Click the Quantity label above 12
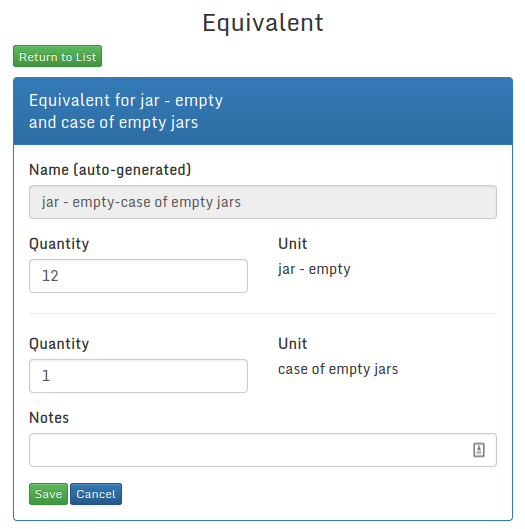525x529 pixels. tap(59, 244)
